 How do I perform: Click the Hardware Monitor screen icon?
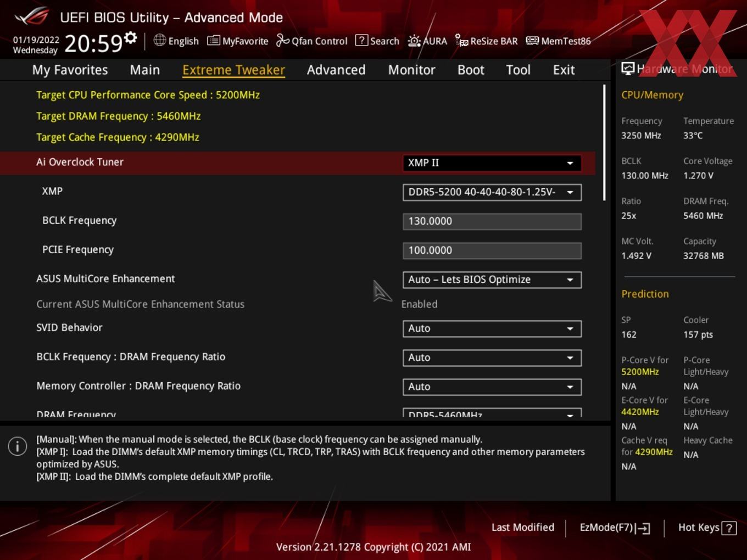click(x=628, y=69)
